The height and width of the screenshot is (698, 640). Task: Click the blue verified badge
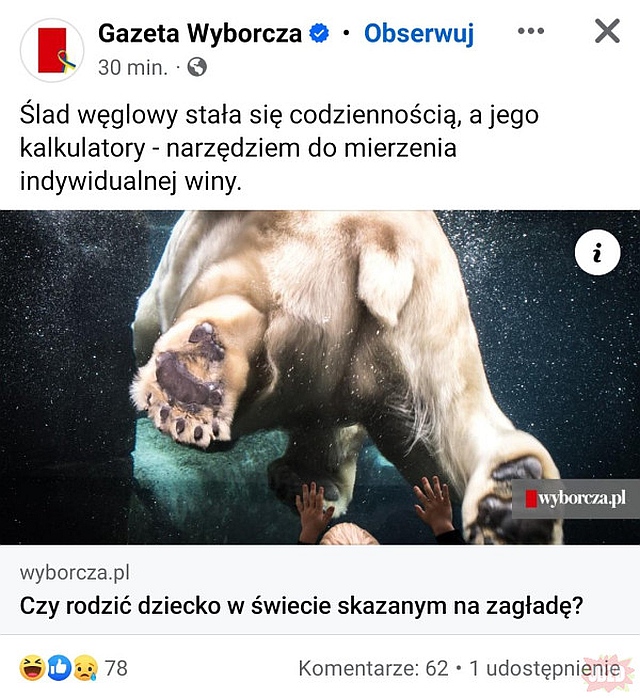click(319, 33)
